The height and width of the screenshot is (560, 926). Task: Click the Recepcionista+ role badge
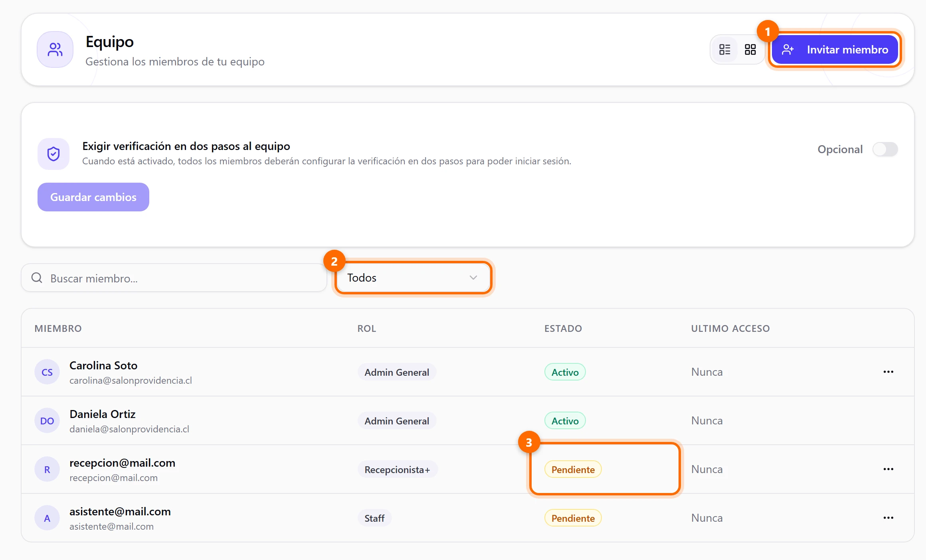pos(398,469)
